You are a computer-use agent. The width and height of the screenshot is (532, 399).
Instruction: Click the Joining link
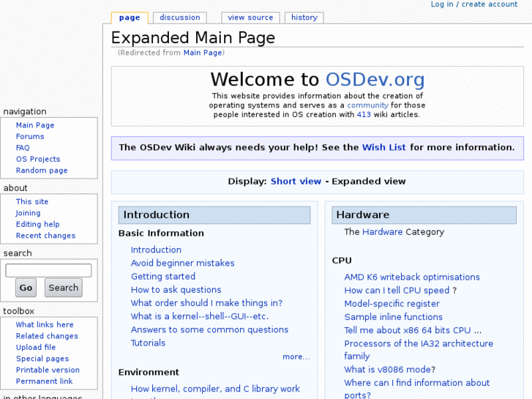[x=28, y=213]
